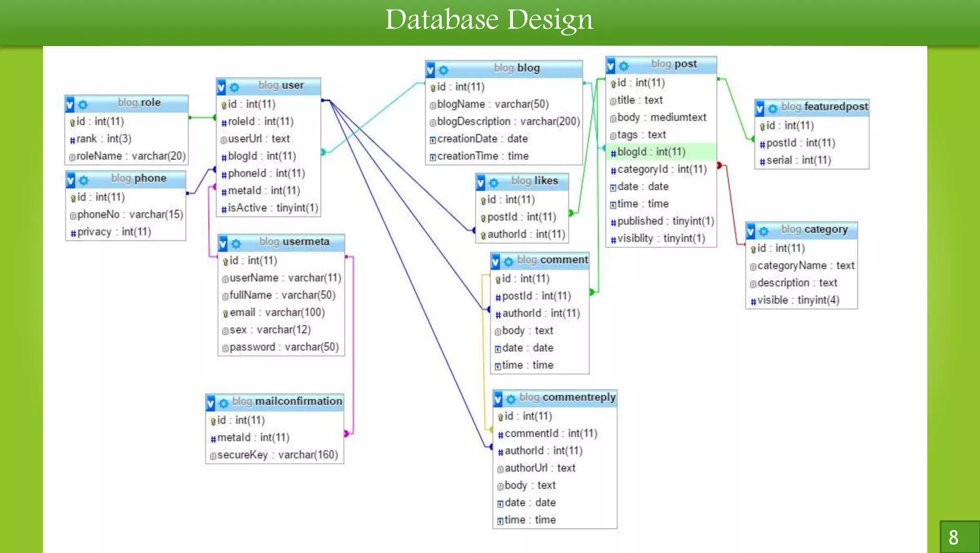Image resolution: width=980 pixels, height=553 pixels.
Task: Select the blog comment table title bar
Action: [552, 260]
